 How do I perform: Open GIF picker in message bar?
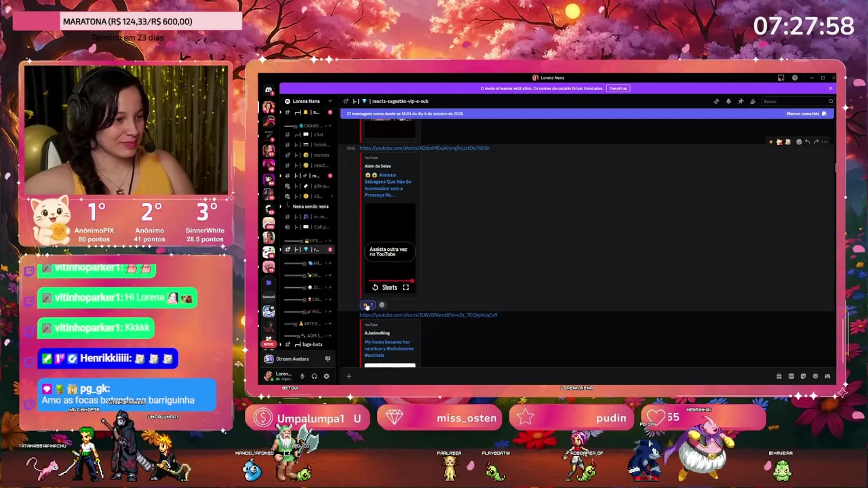pos(791,376)
